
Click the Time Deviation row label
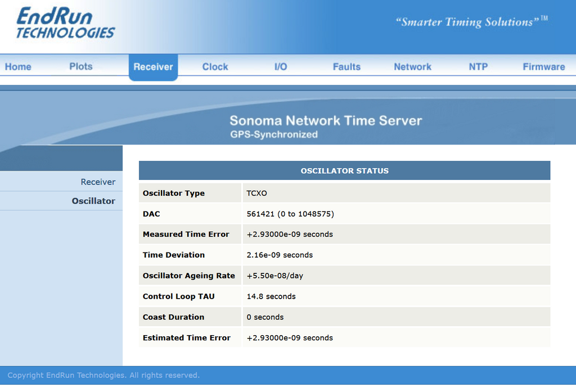tap(173, 255)
